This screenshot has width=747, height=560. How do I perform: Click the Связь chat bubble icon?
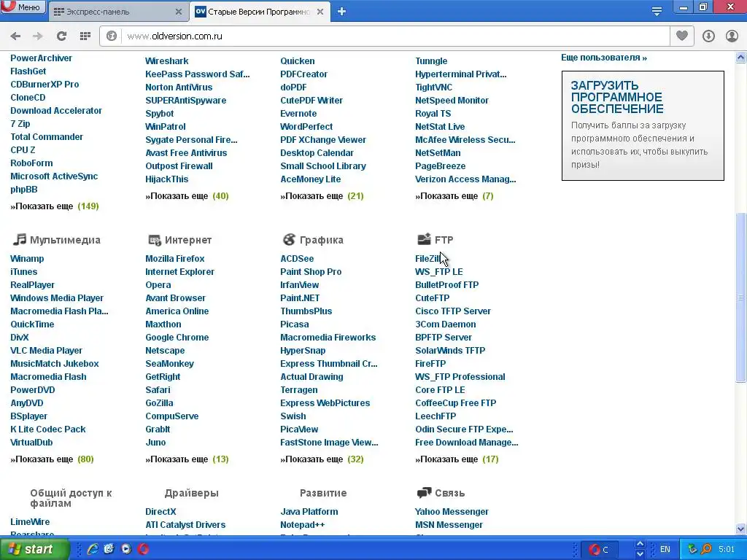coord(424,493)
